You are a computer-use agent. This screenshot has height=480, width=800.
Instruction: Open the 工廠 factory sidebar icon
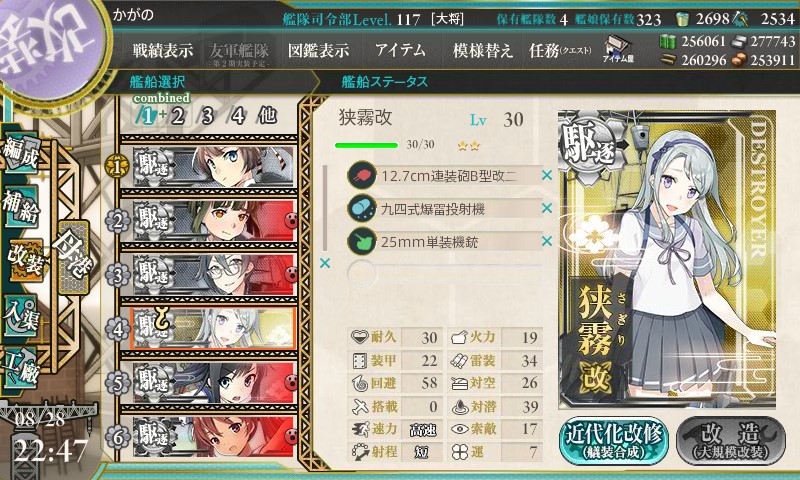21,368
